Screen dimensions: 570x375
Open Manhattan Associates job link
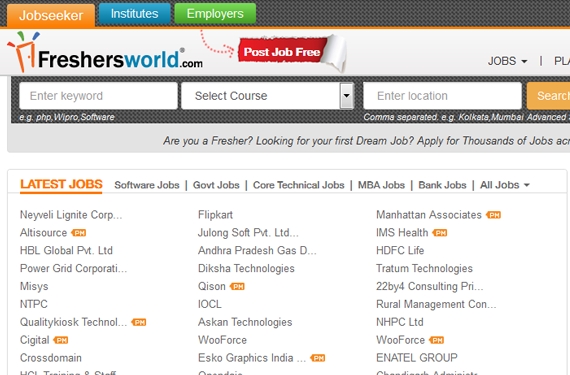click(x=429, y=215)
